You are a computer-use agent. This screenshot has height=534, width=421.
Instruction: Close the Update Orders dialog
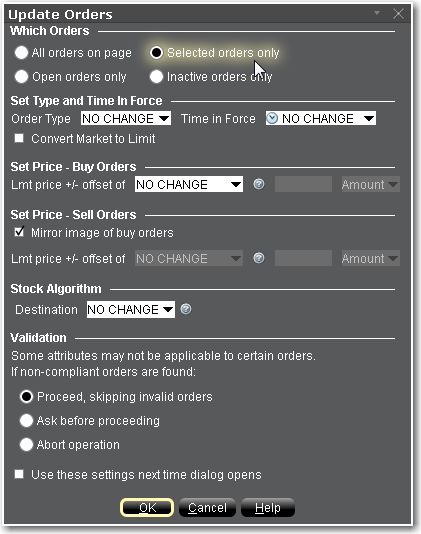click(398, 14)
